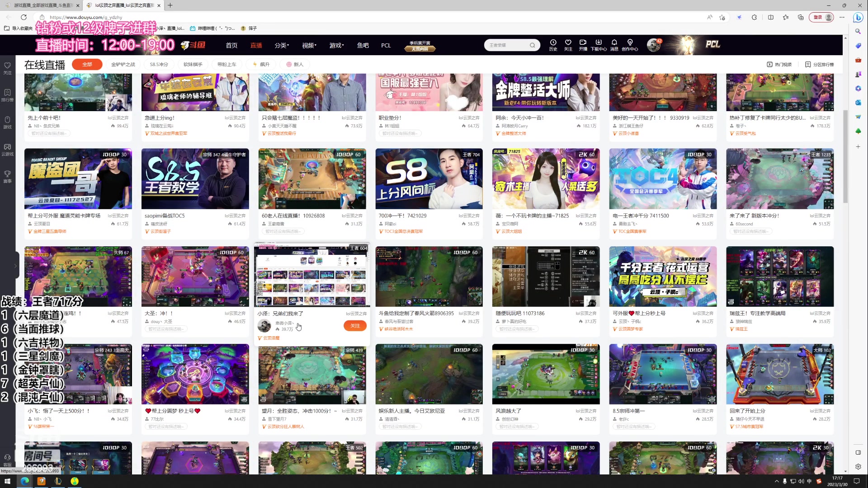Click the search magnifier icon in search box
868x488 pixels.
pyautogui.click(x=533, y=45)
